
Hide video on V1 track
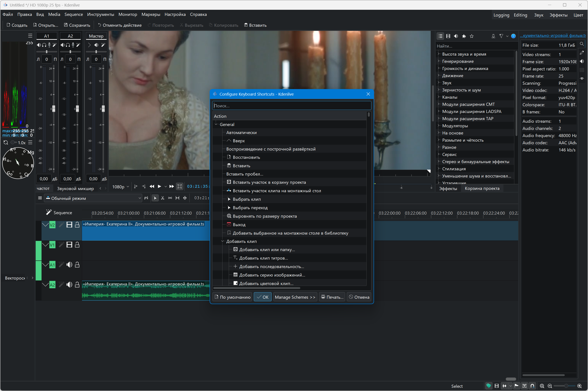click(69, 245)
